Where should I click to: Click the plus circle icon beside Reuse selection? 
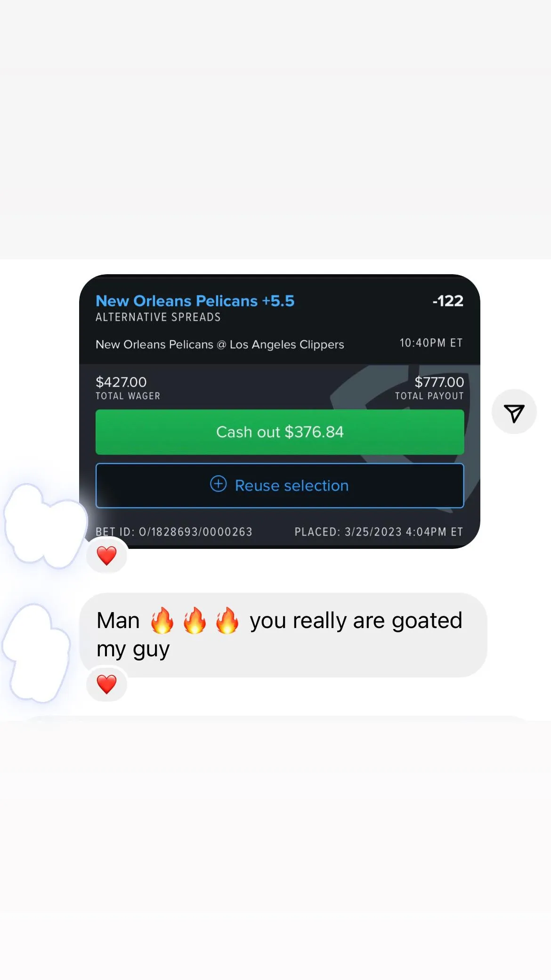(218, 484)
